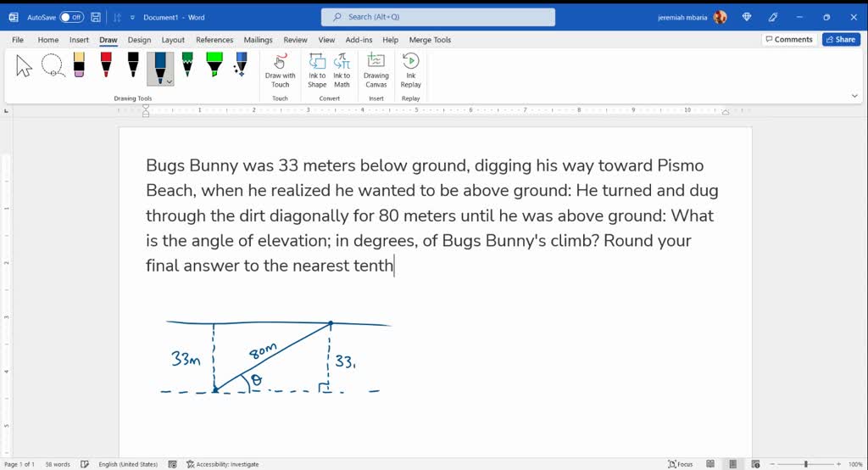Open the File menu

pos(18,40)
